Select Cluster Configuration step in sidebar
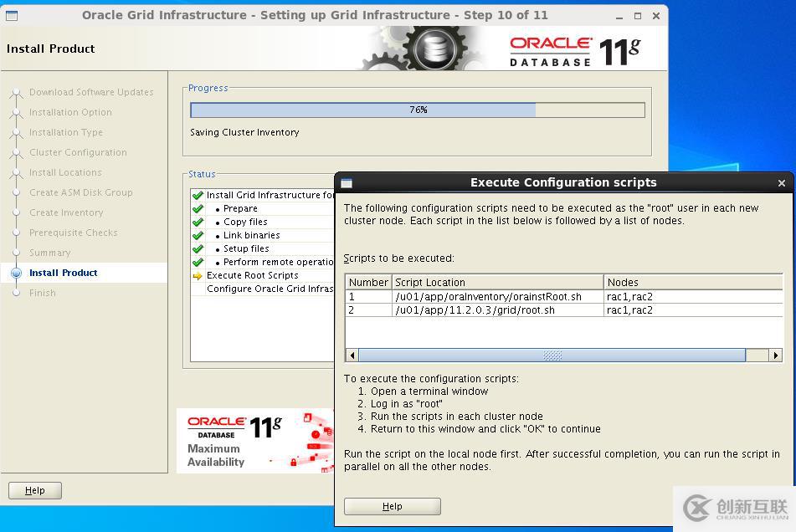 tap(78, 152)
